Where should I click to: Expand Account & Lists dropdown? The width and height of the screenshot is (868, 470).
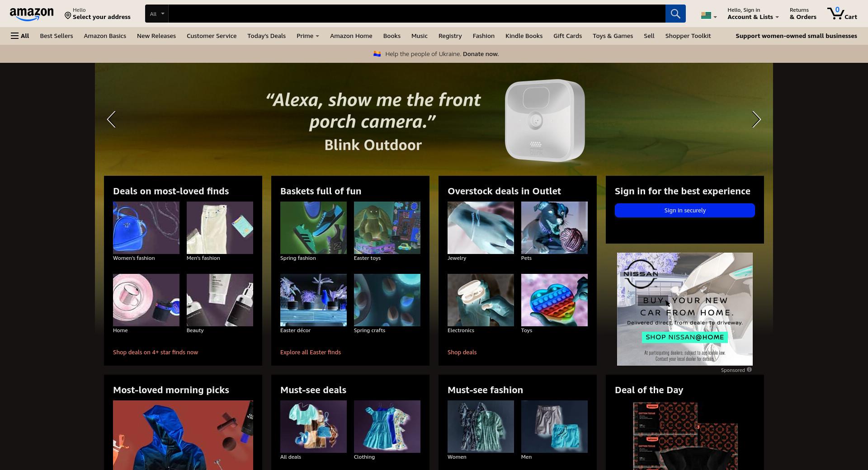[753, 14]
